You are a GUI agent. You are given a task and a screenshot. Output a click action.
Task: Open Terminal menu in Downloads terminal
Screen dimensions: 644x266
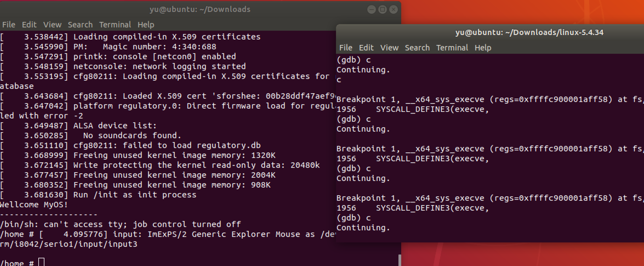tap(115, 25)
